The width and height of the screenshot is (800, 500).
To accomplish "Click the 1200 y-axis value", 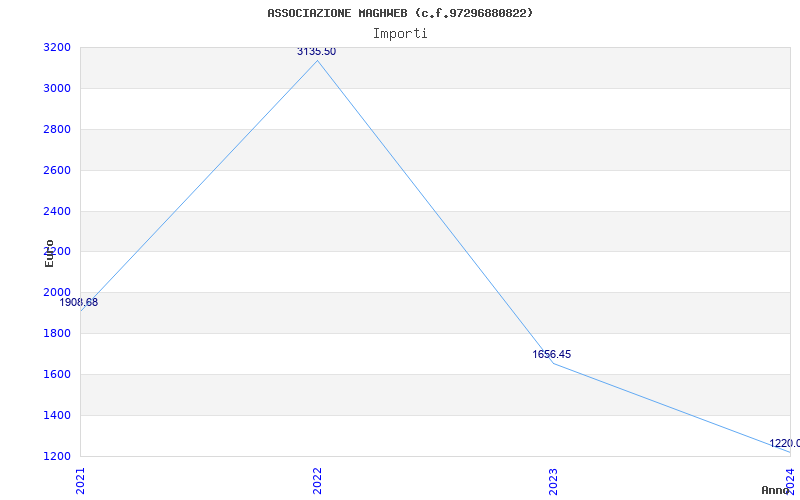I will coord(57,456).
